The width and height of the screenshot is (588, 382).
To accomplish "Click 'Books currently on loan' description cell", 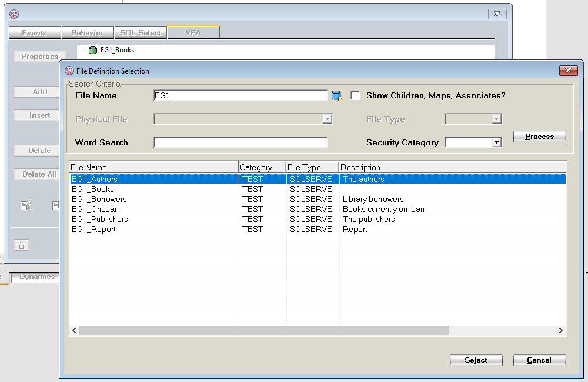I will pos(383,210).
